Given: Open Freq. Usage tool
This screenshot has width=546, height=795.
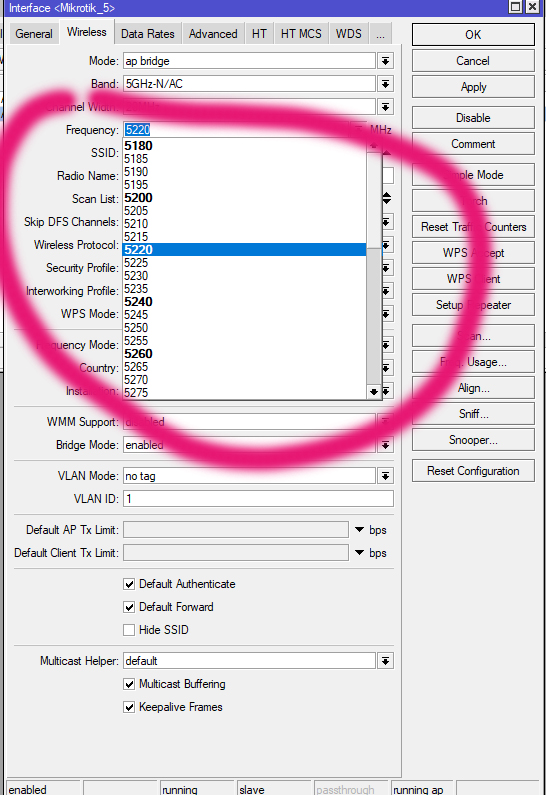Looking at the screenshot, I should coord(473,362).
